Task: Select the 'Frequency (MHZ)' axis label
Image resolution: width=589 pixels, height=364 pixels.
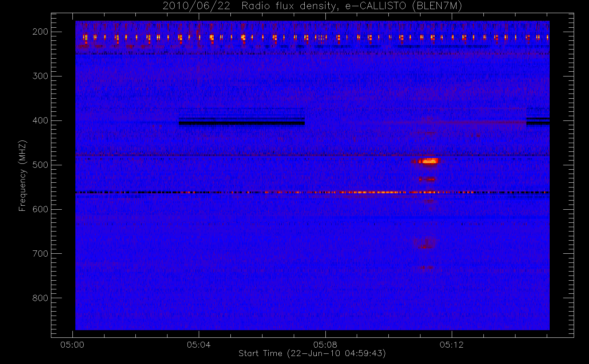Action: coord(23,175)
